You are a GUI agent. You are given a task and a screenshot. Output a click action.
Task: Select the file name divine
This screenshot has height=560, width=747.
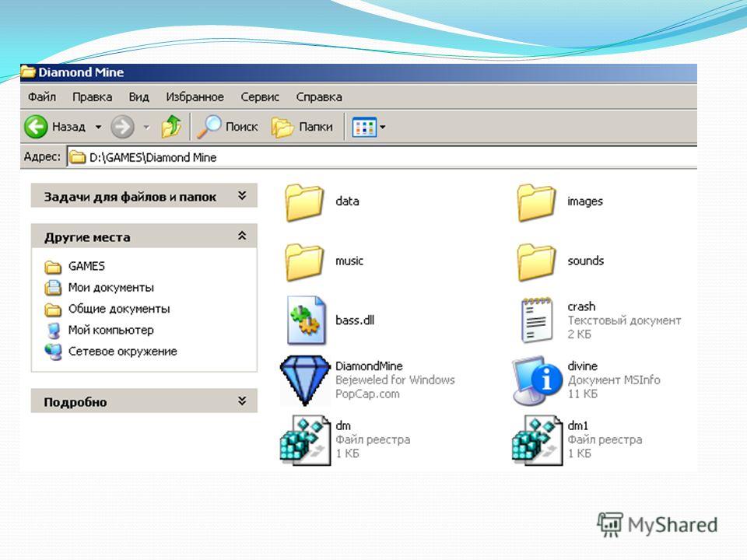583,366
